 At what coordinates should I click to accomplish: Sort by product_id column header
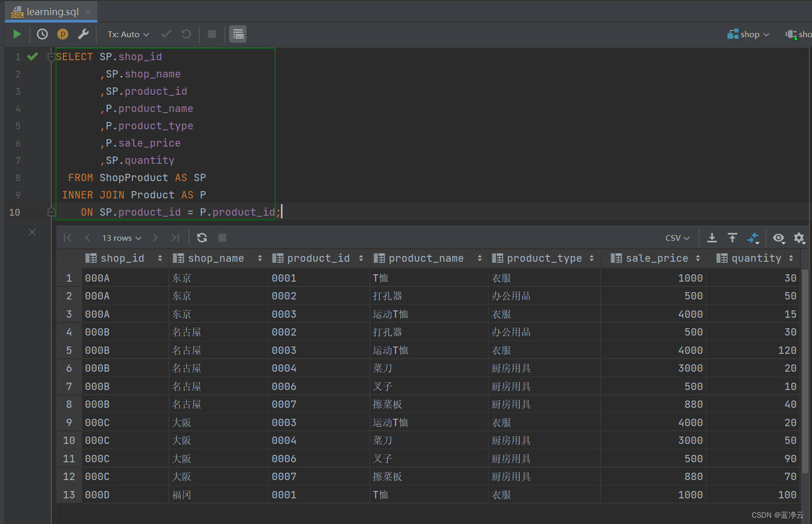(319, 258)
